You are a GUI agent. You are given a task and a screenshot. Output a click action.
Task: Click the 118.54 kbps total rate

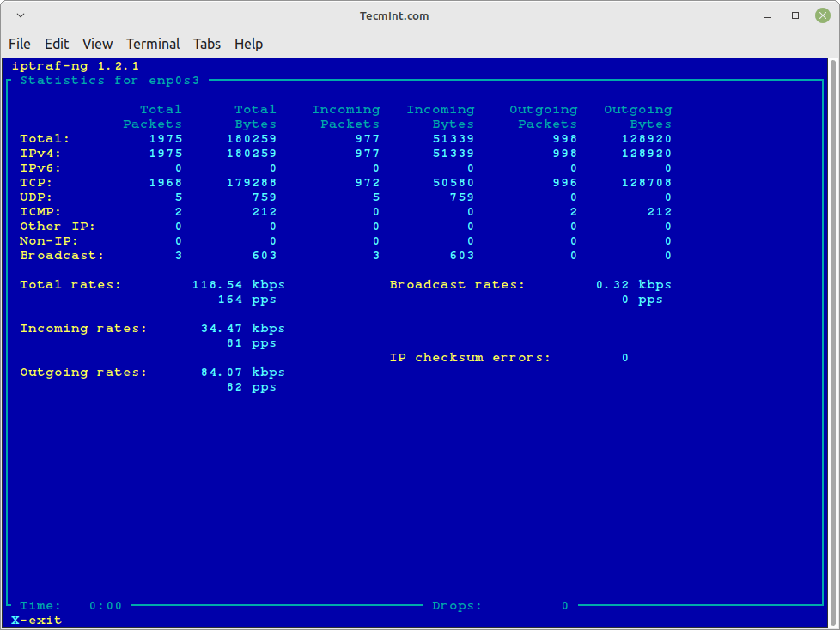[x=239, y=285]
